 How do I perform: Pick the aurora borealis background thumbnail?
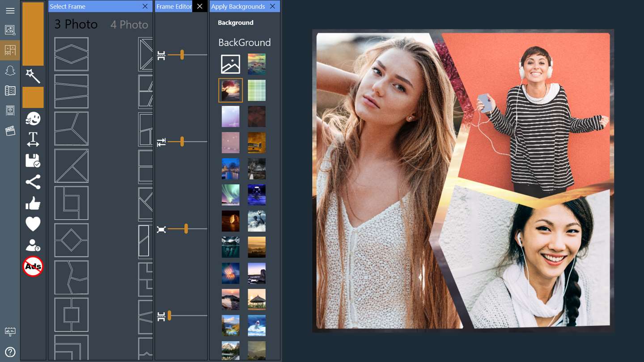pyautogui.click(x=231, y=195)
